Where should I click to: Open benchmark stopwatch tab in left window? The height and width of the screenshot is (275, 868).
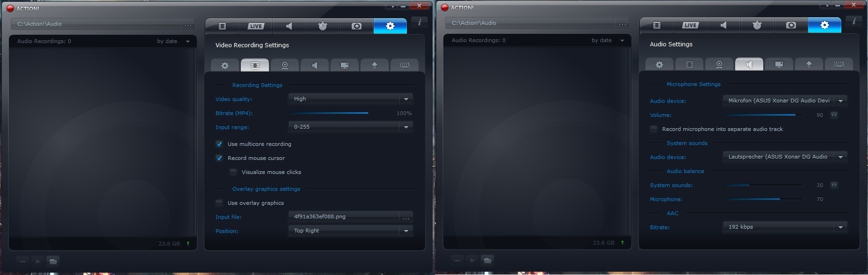pyautogui.click(x=323, y=26)
